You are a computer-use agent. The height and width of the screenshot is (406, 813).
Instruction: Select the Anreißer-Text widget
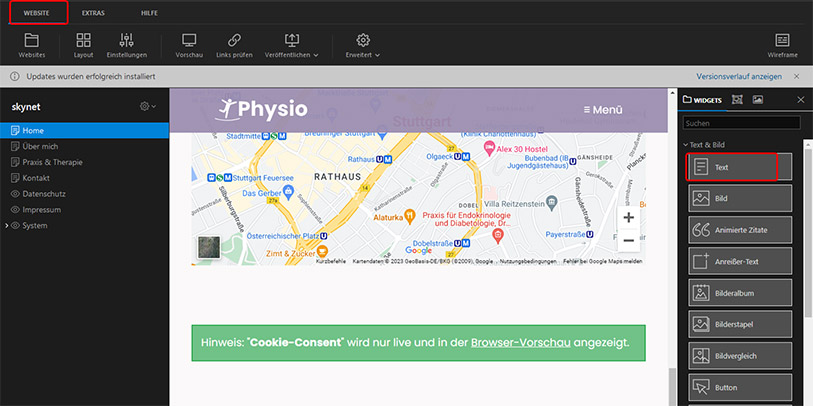pyautogui.click(x=740, y=261)
